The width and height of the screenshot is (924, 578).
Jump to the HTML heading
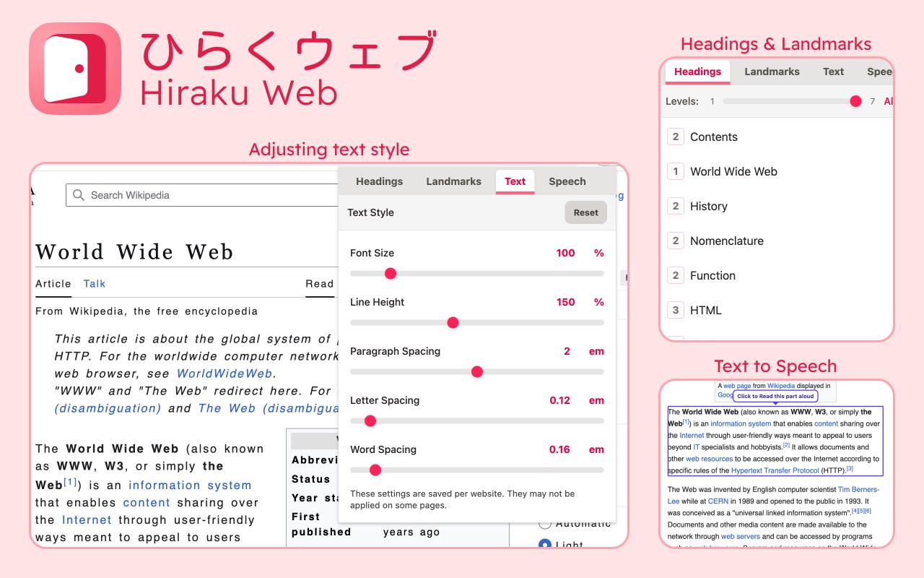[x=706, y=310]
